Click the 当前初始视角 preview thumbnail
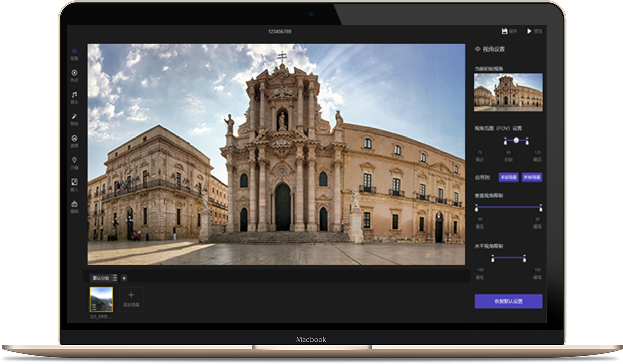 508,92
